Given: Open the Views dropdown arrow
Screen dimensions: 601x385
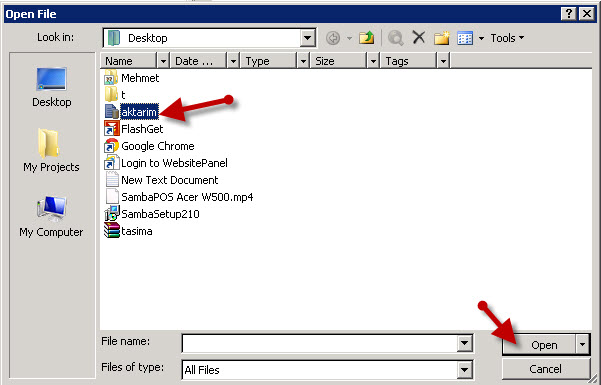Looking at the screenshot, I should click(x=481, y=38).
